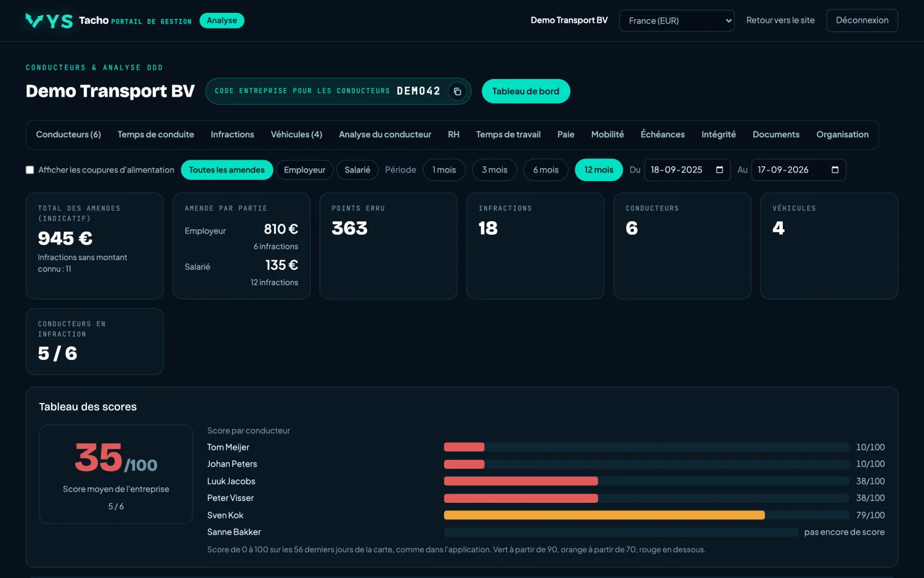Click Johan Peters' score bar
924x578 pixels.
tap(646, 464)
